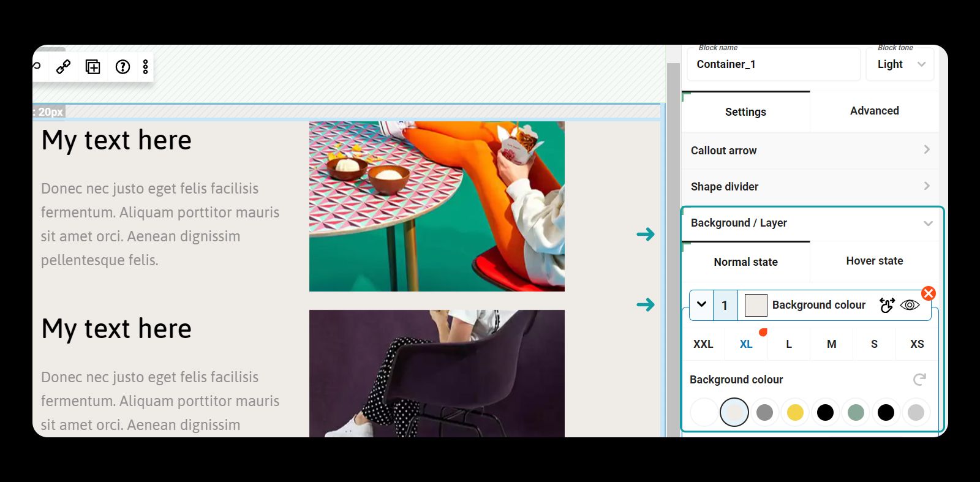Collapse layer 1 using its chevron
Screen dimensions: 980x482
tap(701, 304)
